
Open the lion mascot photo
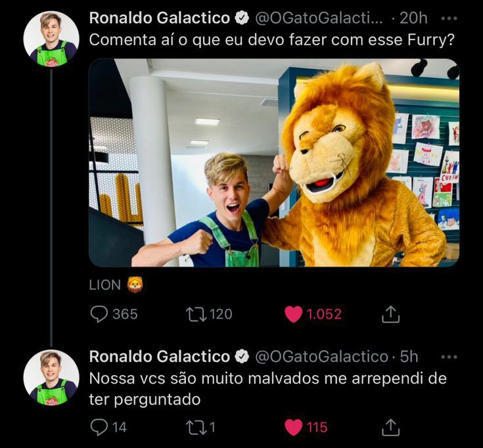(x=274, y=162)
